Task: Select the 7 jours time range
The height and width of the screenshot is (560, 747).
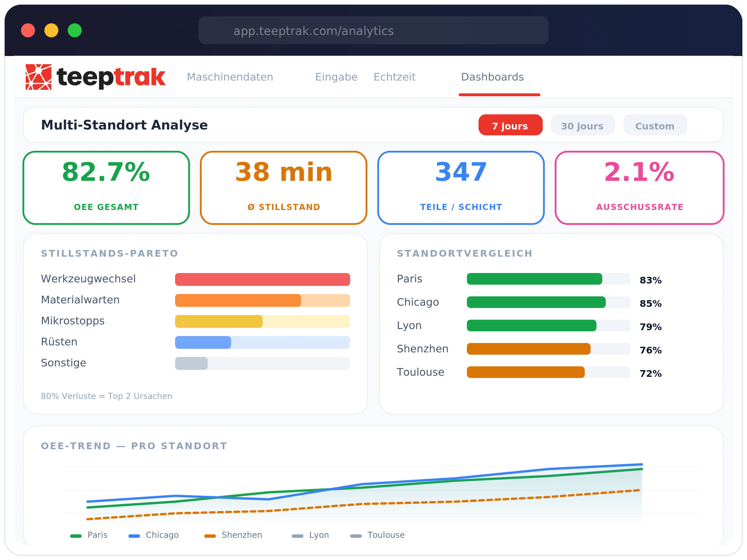Action: (510, 125)
